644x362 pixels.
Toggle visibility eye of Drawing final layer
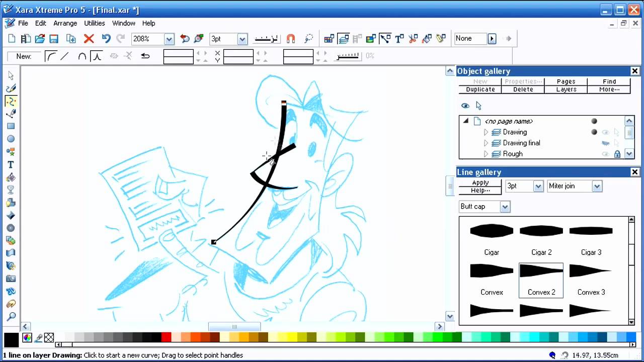click(x=606, y=143)
